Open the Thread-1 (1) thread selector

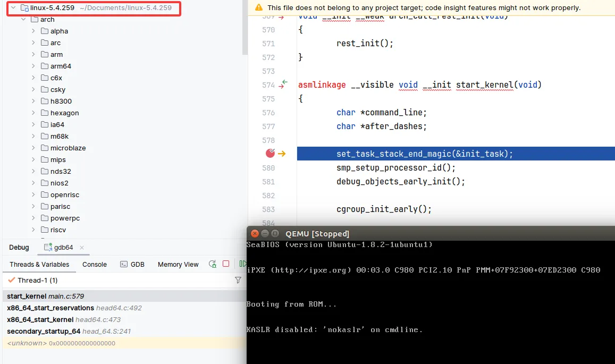[38, 280]
